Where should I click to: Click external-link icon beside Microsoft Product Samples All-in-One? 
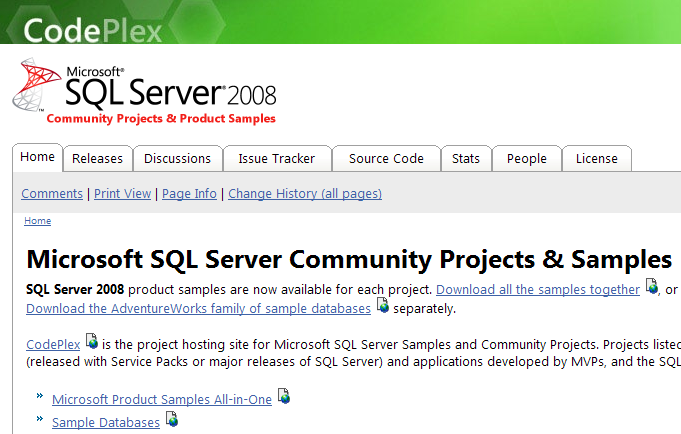click(x=284, y=395)
